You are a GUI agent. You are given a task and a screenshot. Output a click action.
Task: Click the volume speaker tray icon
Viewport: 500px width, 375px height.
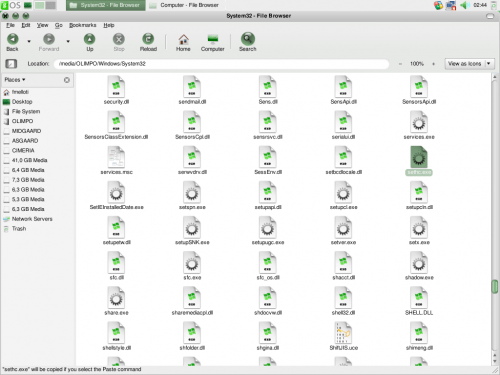(x=464, y=5)
